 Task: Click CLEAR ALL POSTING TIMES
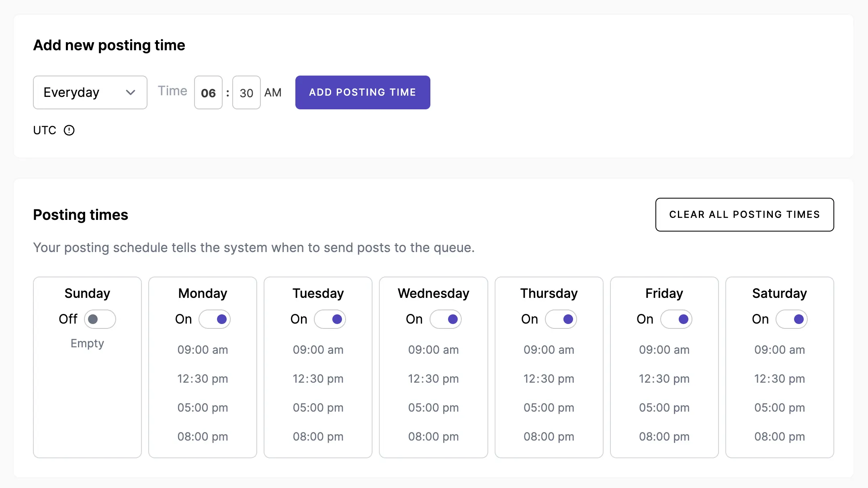pos(744,215)
